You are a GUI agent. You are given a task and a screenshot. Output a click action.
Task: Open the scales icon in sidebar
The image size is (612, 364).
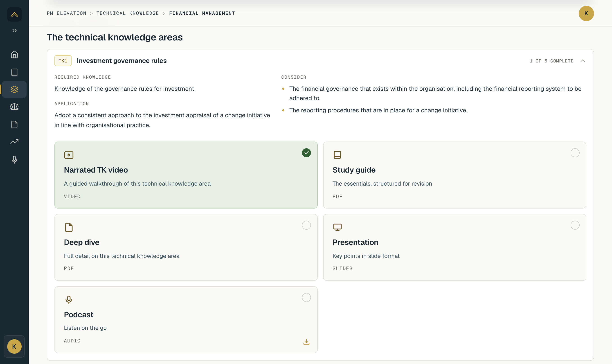[x=14, y=107]
